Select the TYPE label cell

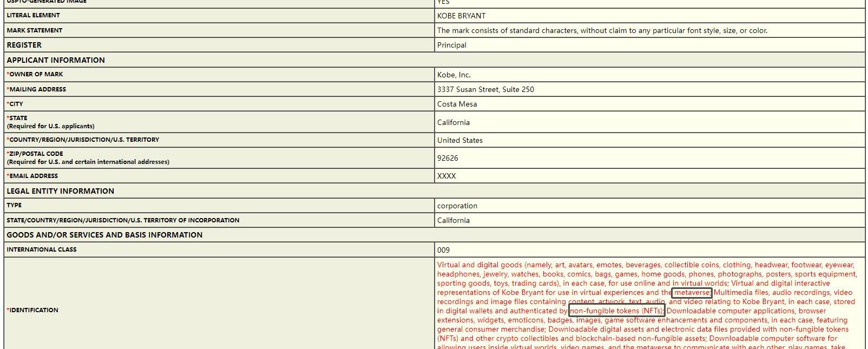click(x=219, y=205)
